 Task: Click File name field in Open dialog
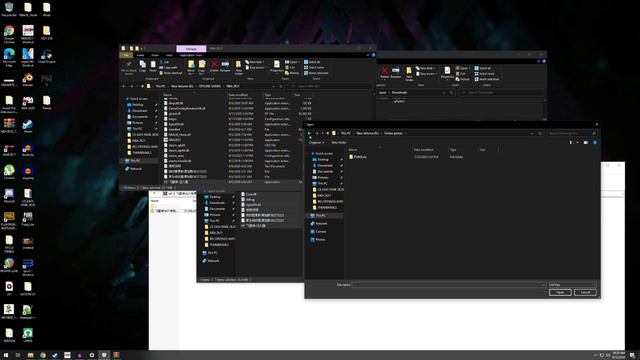pos(449,284)
